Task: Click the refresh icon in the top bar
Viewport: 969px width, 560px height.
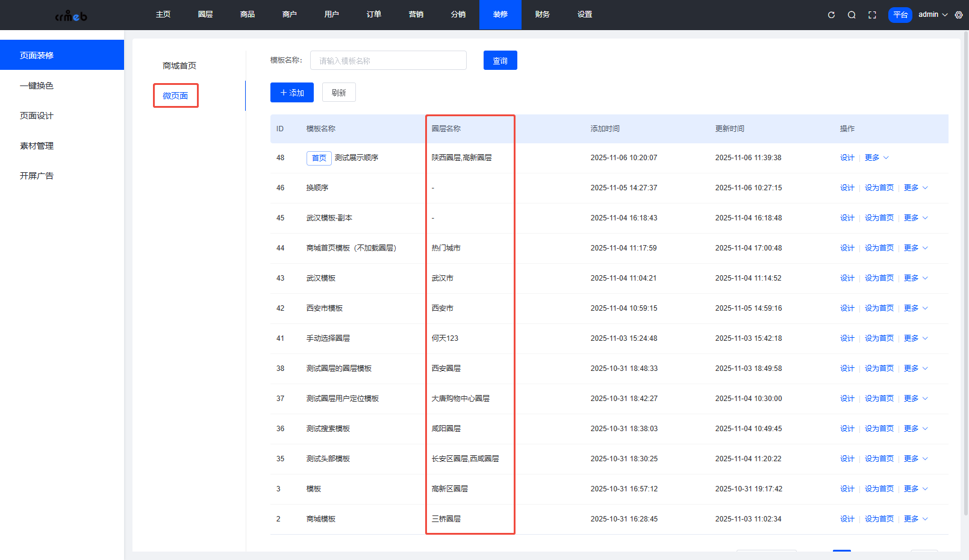Action: (831, 14)
